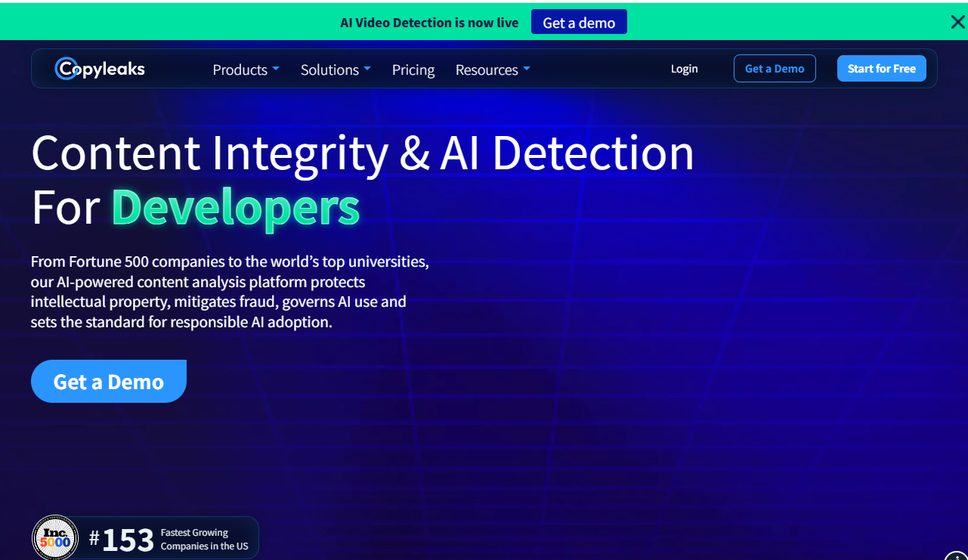
Task: Go to the Pricing page
Action: (413, 70)
